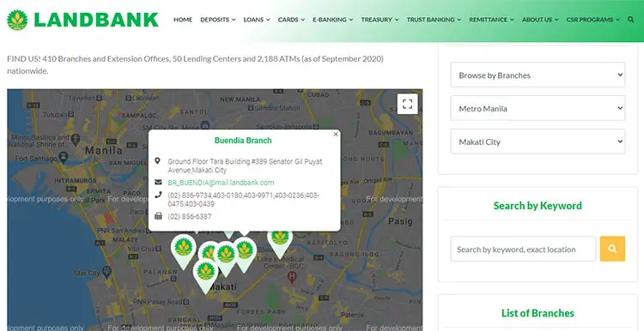Click the branch address text in popup
Image resolution: width=644 pixels, height=331 pixels.
(245, 165)
